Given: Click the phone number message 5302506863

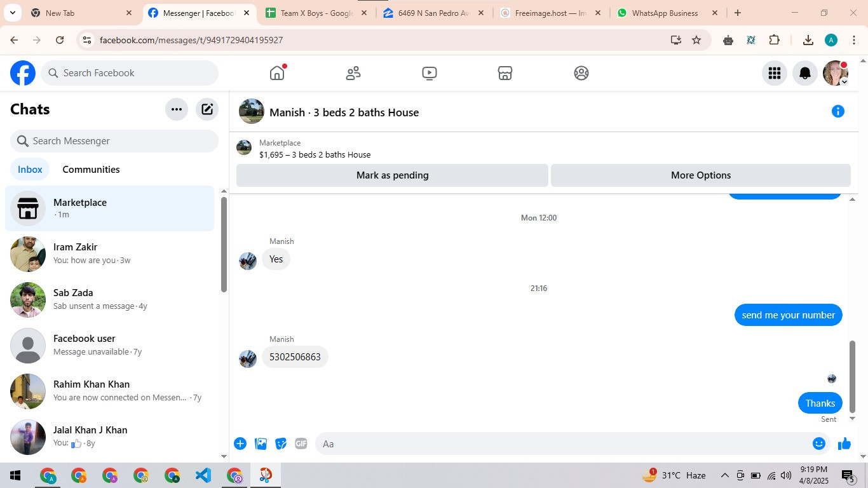Looking at the screenshot, I should [x=295, y=357].
